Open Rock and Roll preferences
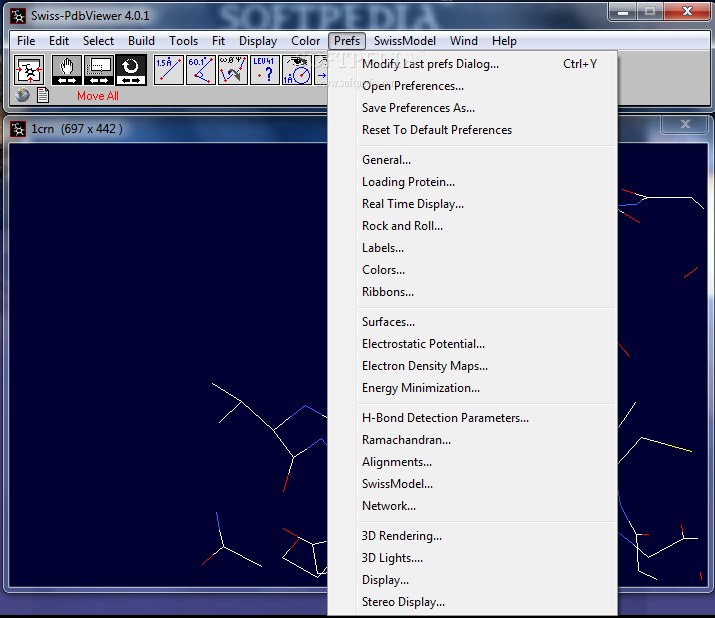 pos(472,226)
